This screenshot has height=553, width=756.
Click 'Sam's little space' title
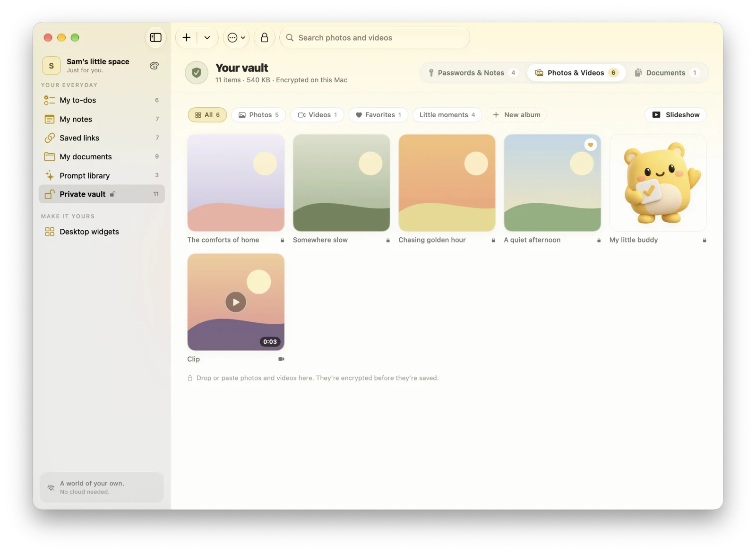[x=98, y=61]
